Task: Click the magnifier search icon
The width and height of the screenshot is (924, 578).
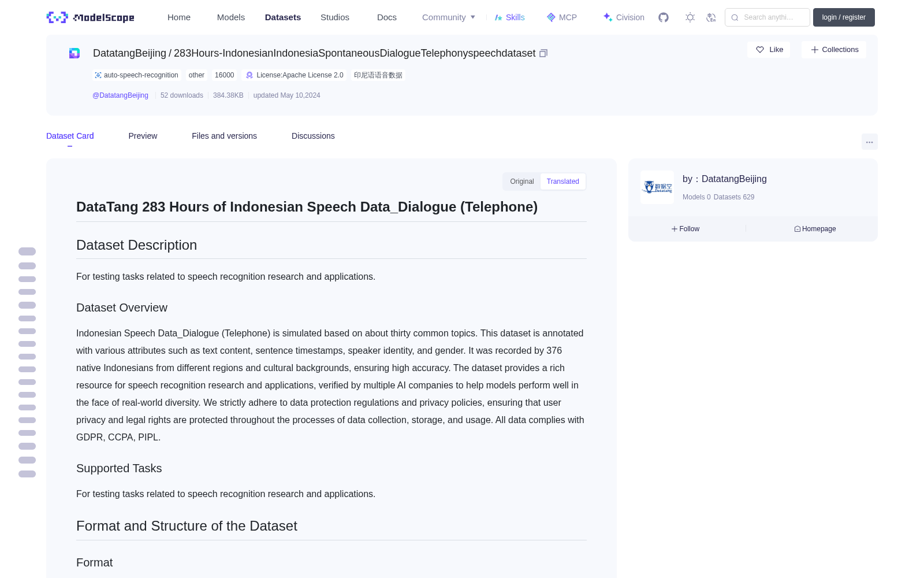Action: [x=735, y=17]
